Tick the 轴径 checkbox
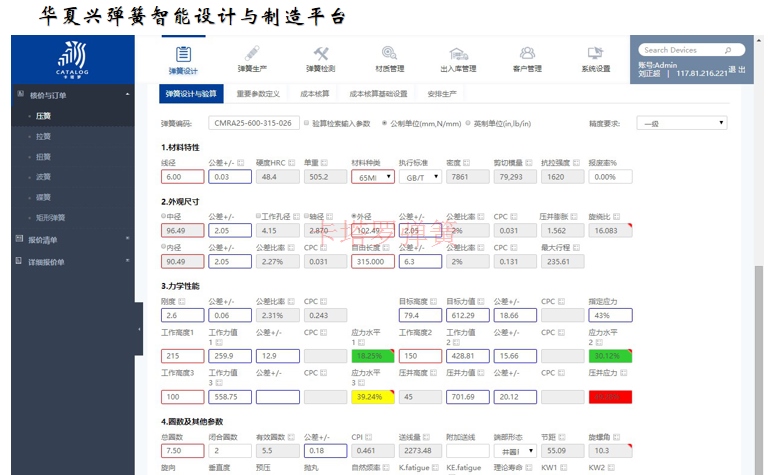772x475 pixels. click(x=306, y=216)
